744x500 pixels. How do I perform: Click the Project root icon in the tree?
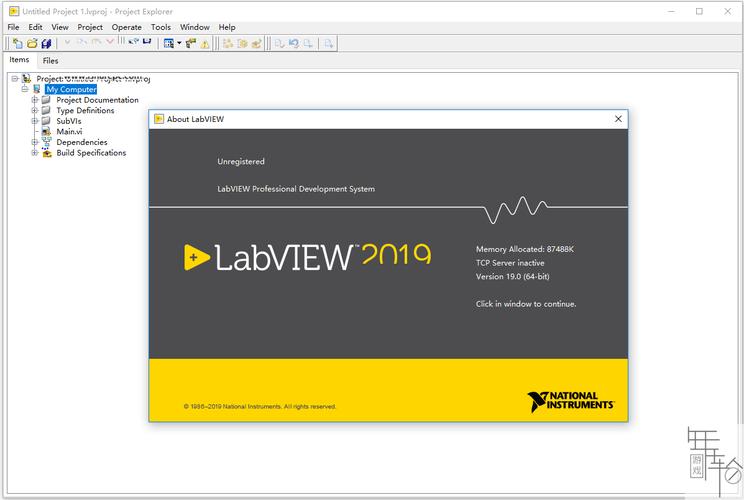pyautogui.click(x=27, y=78)
